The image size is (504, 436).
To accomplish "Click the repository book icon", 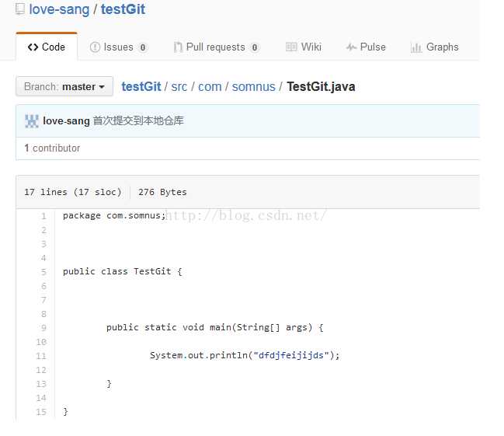I will coord(19,11).
